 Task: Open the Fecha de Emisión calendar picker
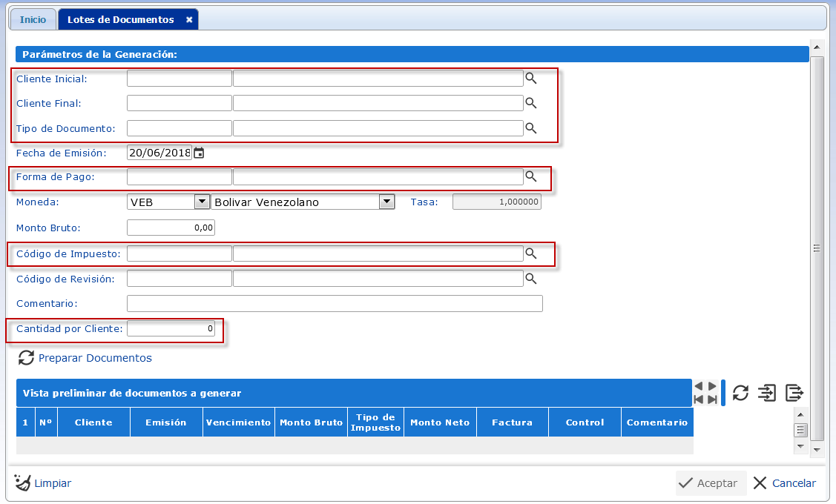(x=199, y=153)
